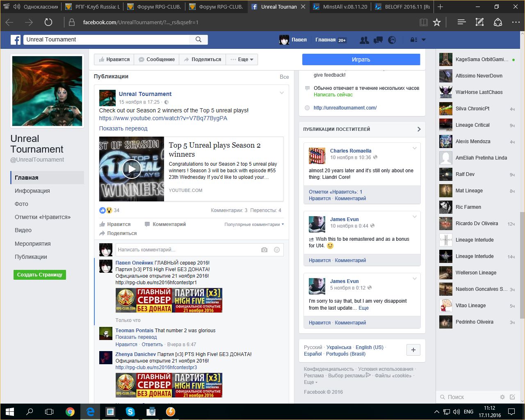Open Популярные комментарии sort dropdown
The image size is (525, 420).
(x=254, y=224)
